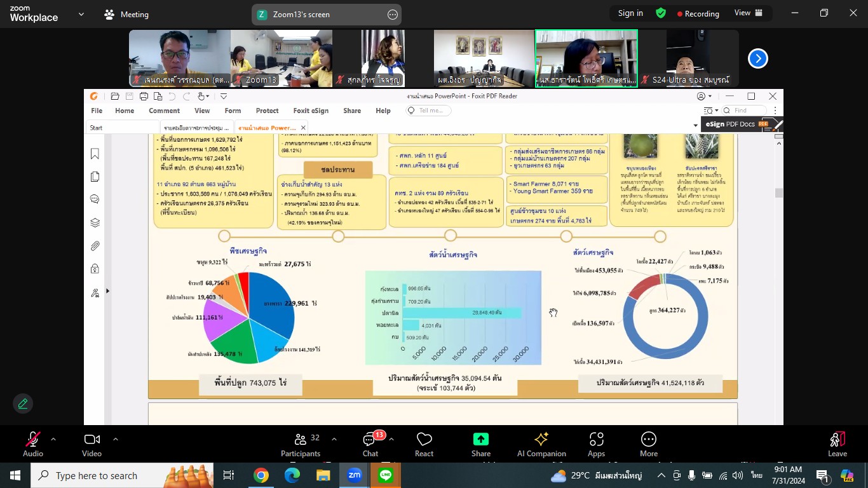Open Customize Quick Access toolbar dropdown
The image size is (868, 488).
pyautogui.click(x=224, y=97)
